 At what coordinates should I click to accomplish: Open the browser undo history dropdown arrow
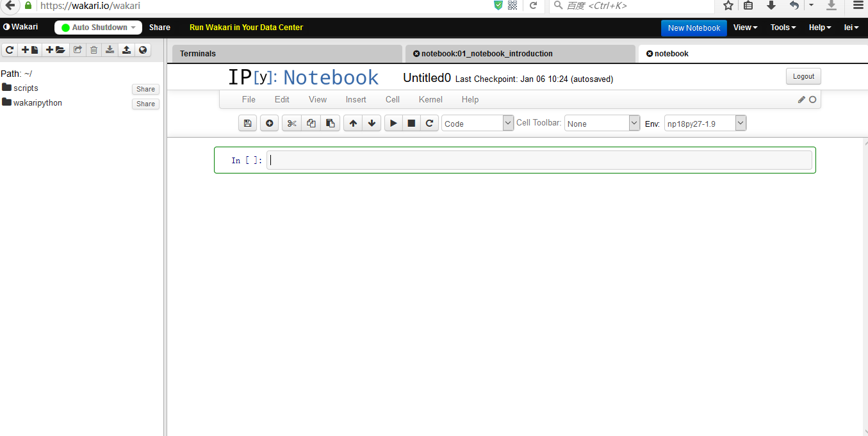pos(811,5)
